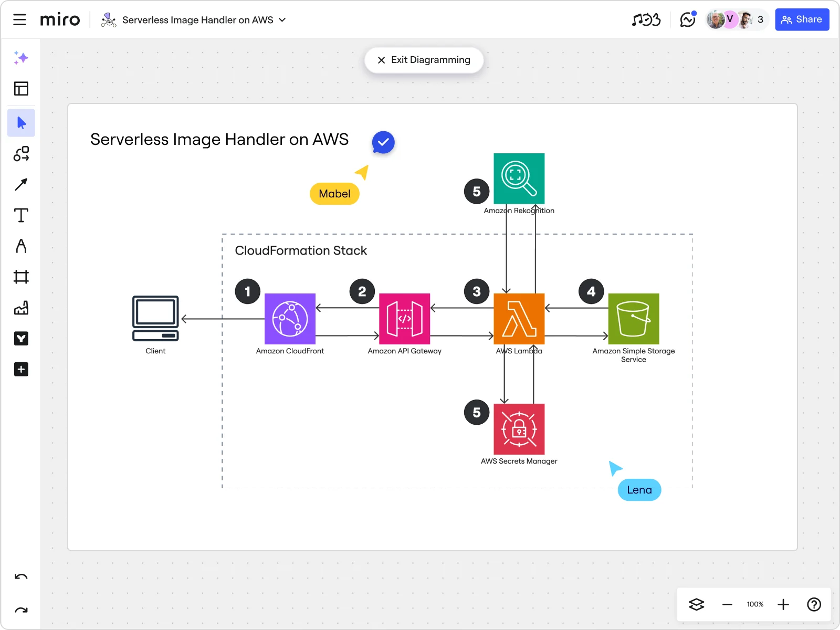Click the board icon beside the title
This screenshot has width=840, height=630.
[x=109, y=20]
